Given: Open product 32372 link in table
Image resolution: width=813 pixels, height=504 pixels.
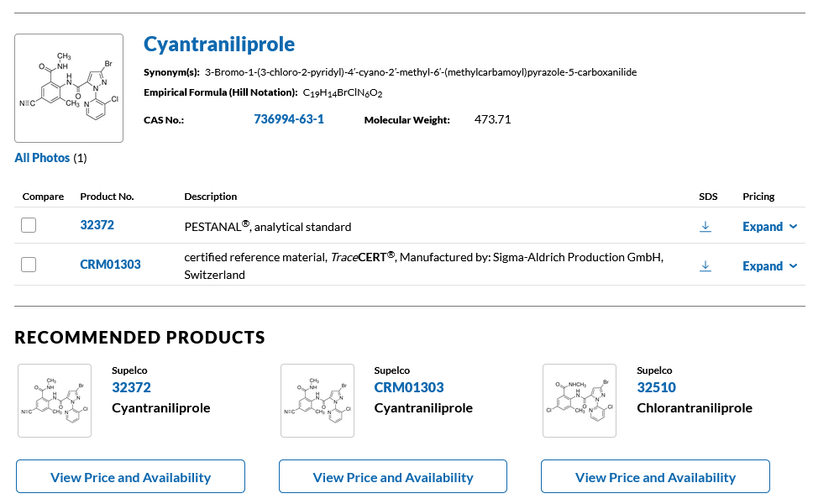Looking at the screenshot, I should 97,225.
